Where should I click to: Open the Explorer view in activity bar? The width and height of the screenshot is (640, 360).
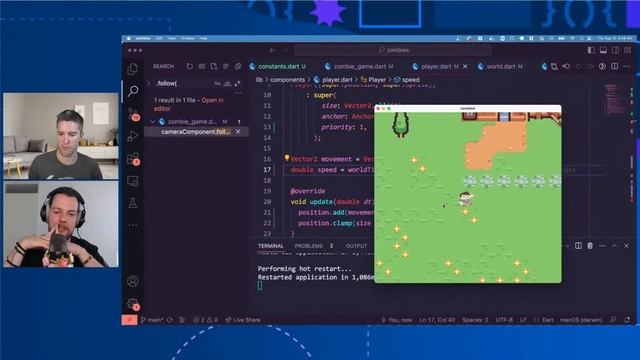[x=133, y=69]
